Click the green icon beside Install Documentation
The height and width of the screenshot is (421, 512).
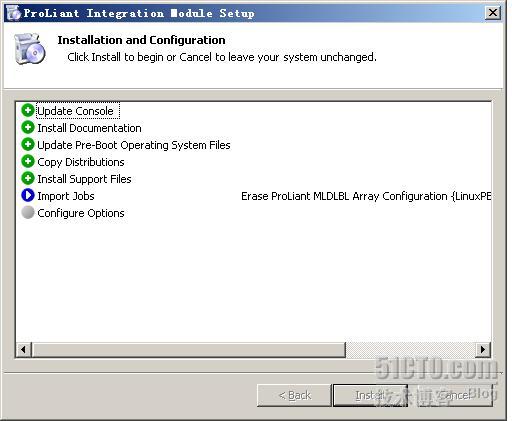28,127
